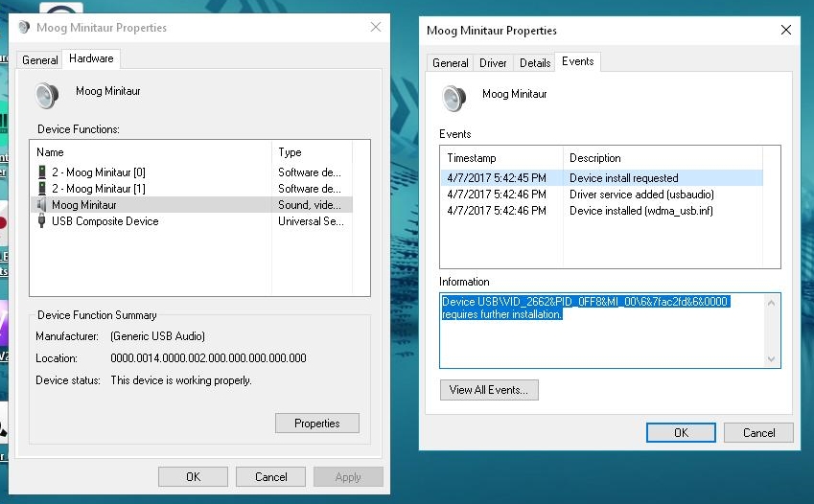
Task: Select the Device installed (wdma_usb.inf) event
Action: (x=640, y=211)
